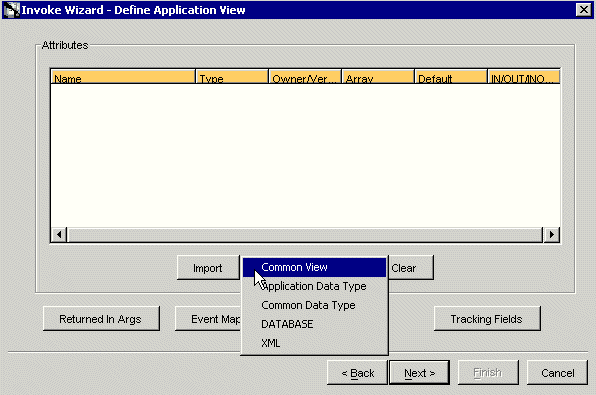Viewport: 596px width, 395px height.
Task: Go to the previous step with Back
Action: [x=357, y=373]
